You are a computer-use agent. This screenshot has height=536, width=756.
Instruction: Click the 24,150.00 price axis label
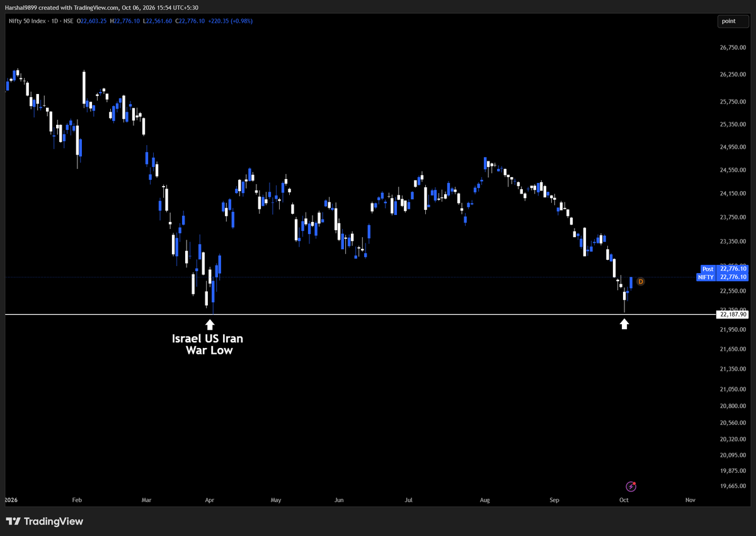click(x=733, y=194)
